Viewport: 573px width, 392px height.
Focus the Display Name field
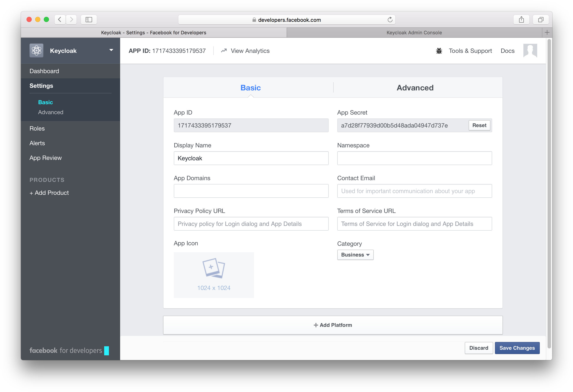[251, 158]
